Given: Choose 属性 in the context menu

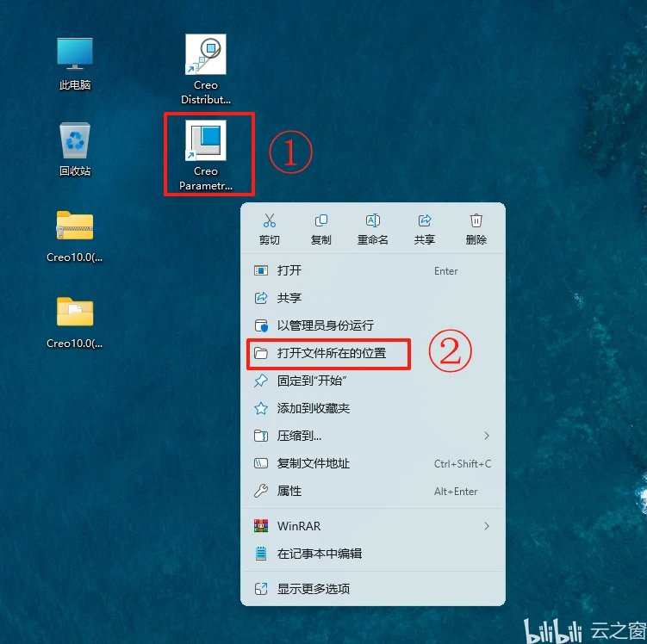Looking at the screenshot, I should (373, 491).
